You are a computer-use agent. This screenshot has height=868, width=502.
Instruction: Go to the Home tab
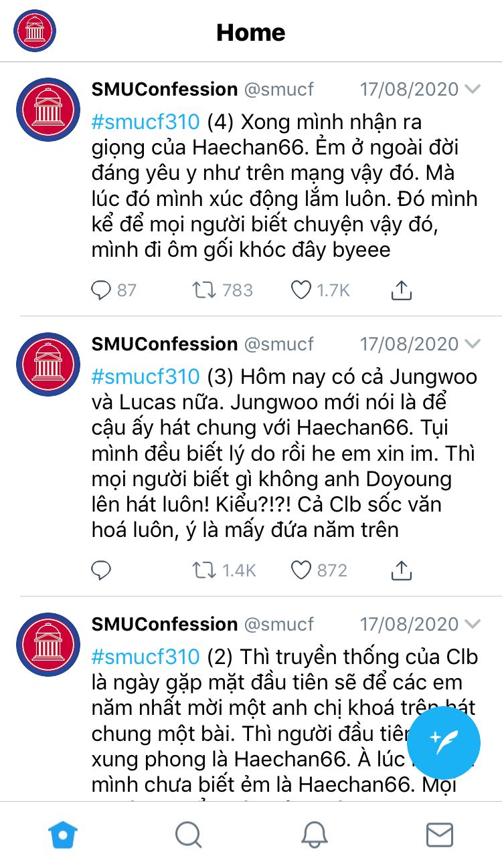(63, 835)
